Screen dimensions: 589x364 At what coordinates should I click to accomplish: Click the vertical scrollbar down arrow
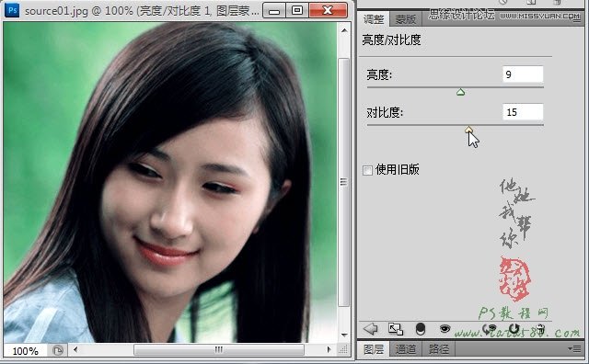pos(344,335)
